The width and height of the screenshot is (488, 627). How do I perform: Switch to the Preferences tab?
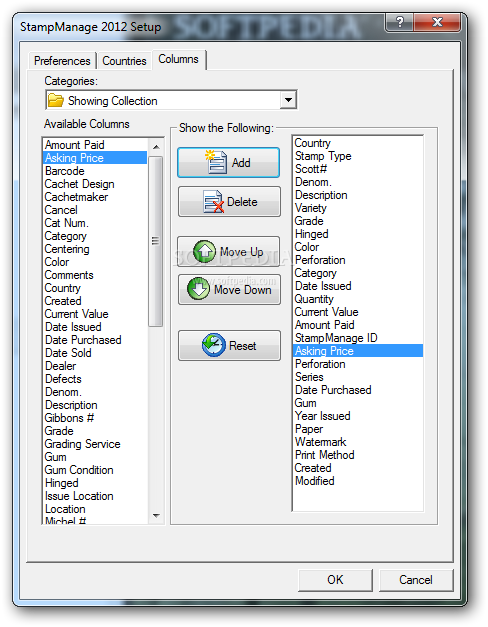62,61
